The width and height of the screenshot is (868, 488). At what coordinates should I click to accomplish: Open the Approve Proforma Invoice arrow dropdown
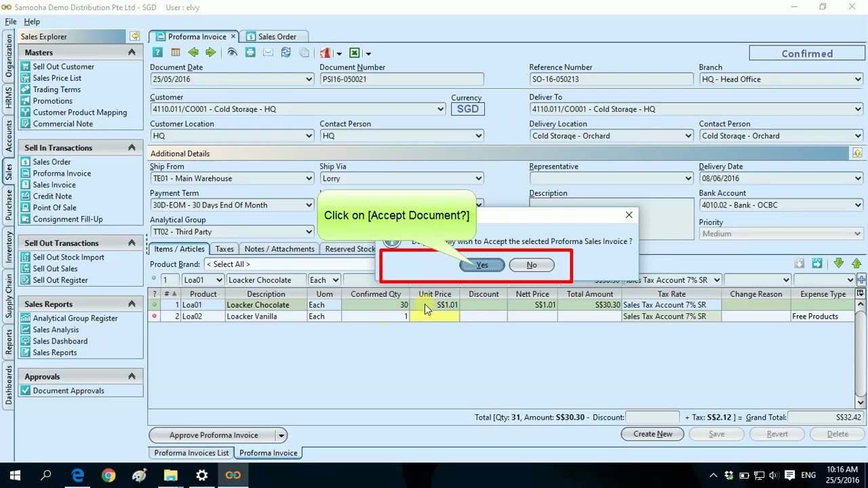tap(281, 435)
